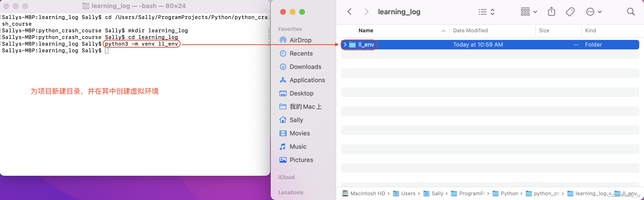Click the Finder search magnifier icon
The image size is (644, 200).
point(630,11)
